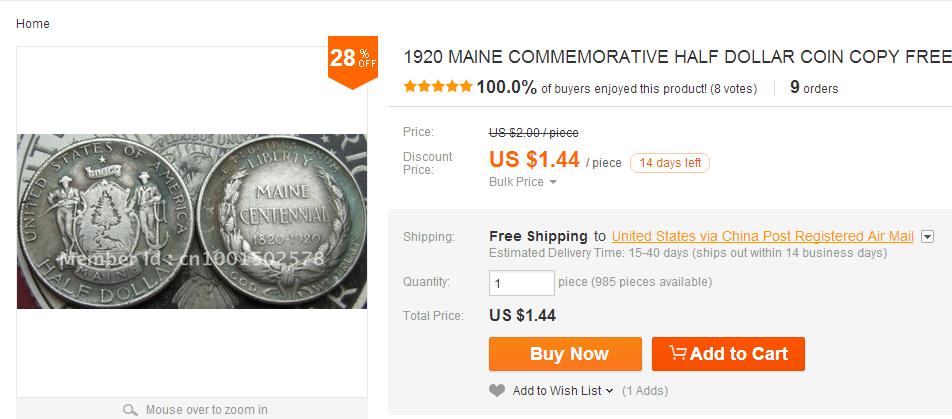The image size is (952, 419).
Task: View the 8 votes feedback
Action: 733,88
